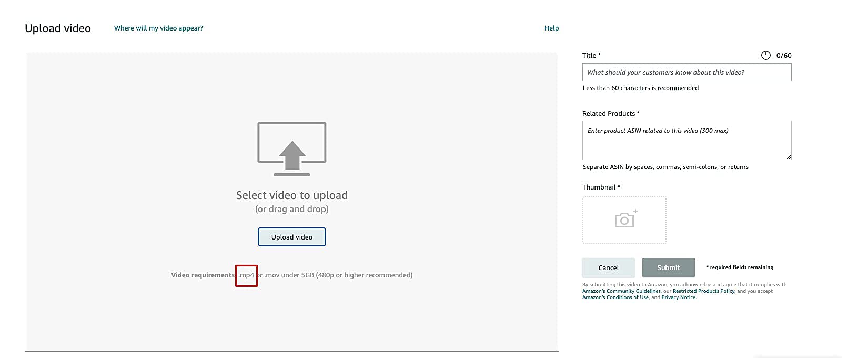Click the Cancel button
Screen dimensions: 868x358
click(x=609, y=267)
